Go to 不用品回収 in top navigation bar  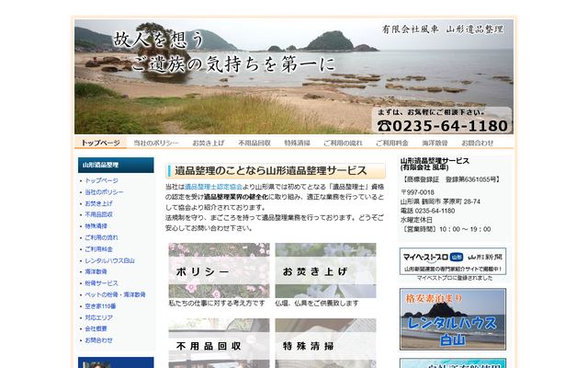click(254, 144)
